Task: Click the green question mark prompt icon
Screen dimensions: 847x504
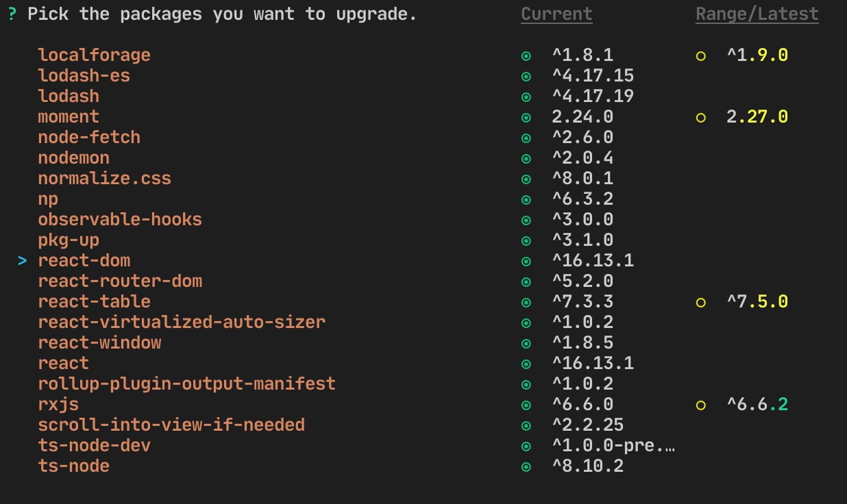Action: pos(12,13)
